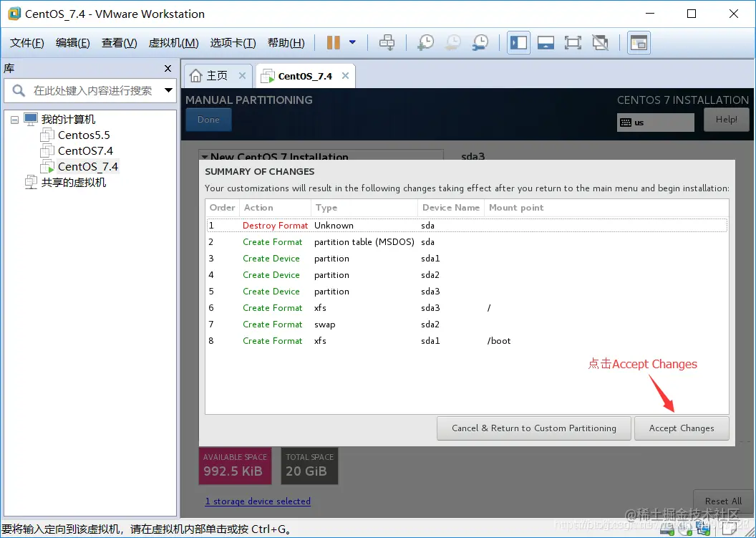Take a snapshot of the virtual machine
Viewport: 756px width, 538px height.
425,42
